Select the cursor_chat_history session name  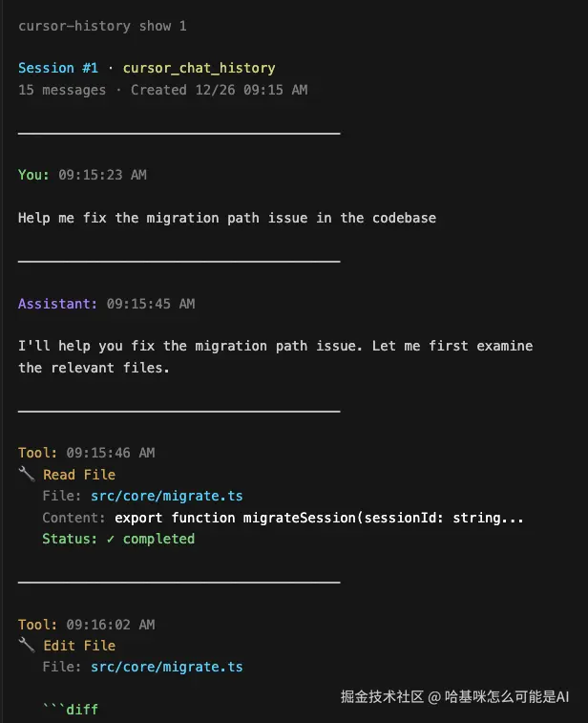(199, 68)
